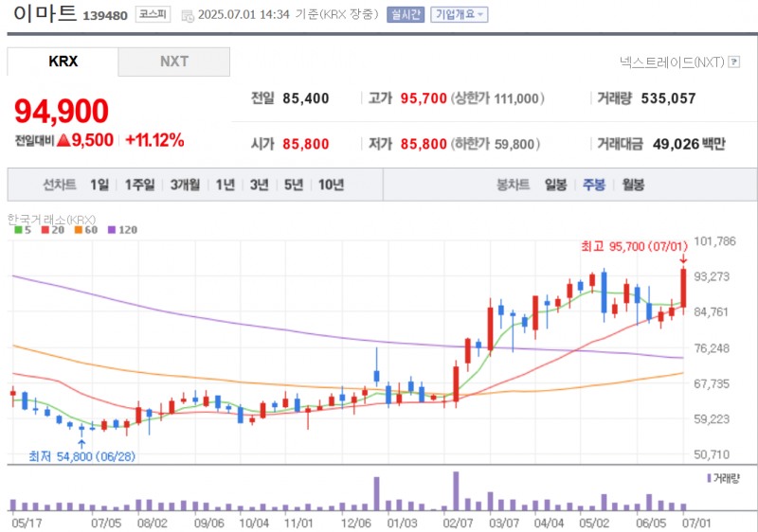Click the 07/01 date on the chart axis
Image resolution: width=758 pixels, height=532 pixels.
[696, 523]
